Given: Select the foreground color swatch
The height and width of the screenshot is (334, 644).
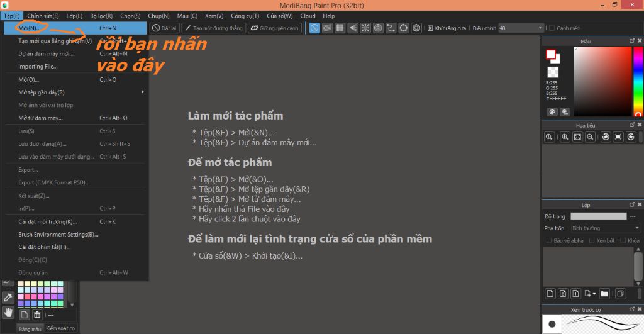Looking at the screenshot, I should pos(550,54).
